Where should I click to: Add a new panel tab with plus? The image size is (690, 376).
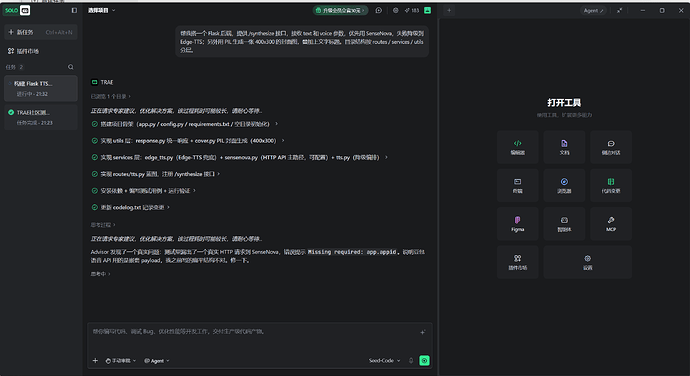coord(449,10)
